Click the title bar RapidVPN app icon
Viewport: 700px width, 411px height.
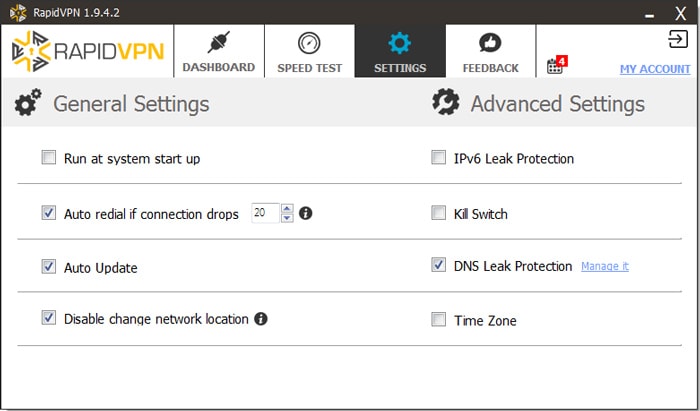tap(18, 12)
